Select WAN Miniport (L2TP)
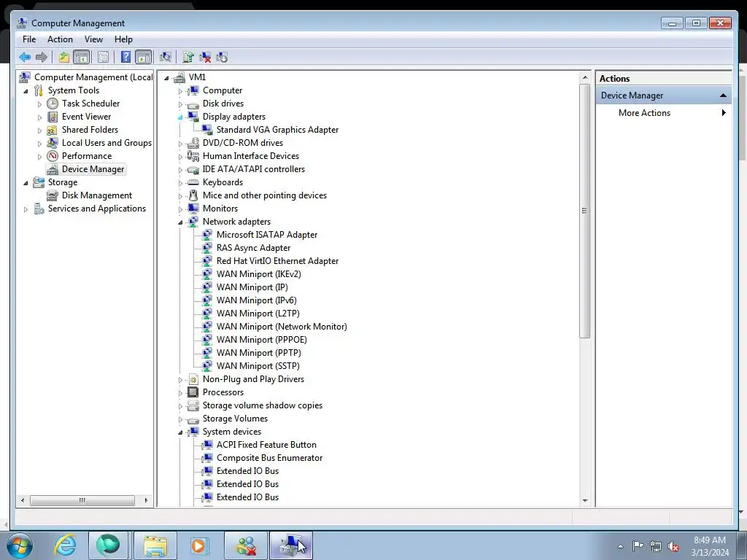Image resolution: width=747 pixels, height=560 pixels. coord(258,314)
